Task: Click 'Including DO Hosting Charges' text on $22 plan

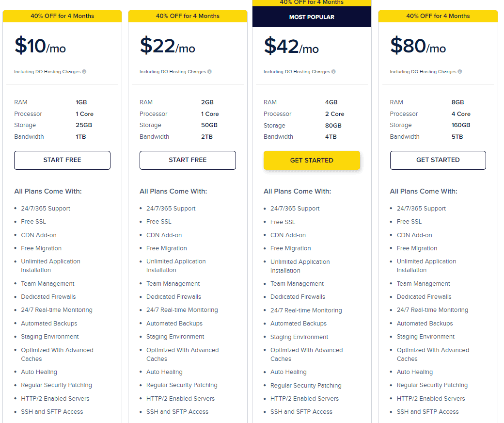Action: tap(173, 72)
